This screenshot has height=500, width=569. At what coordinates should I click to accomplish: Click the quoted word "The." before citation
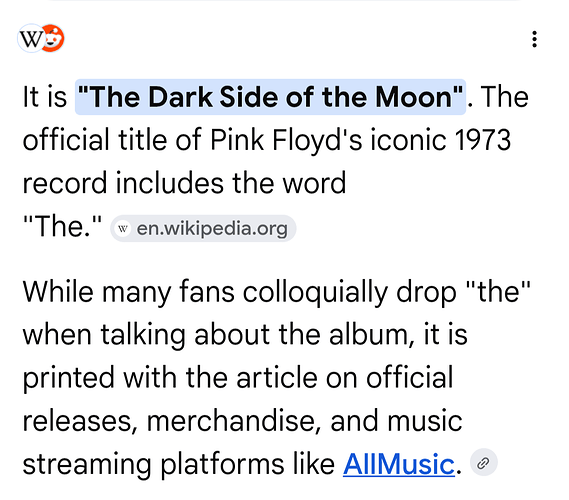pos(62,226)
